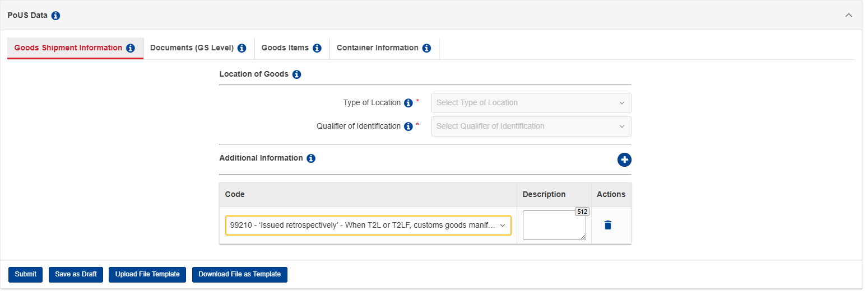Open Qualifier of Identification info icon
Viewport: 868px width, 296px height.
click(x=409, y=126)
